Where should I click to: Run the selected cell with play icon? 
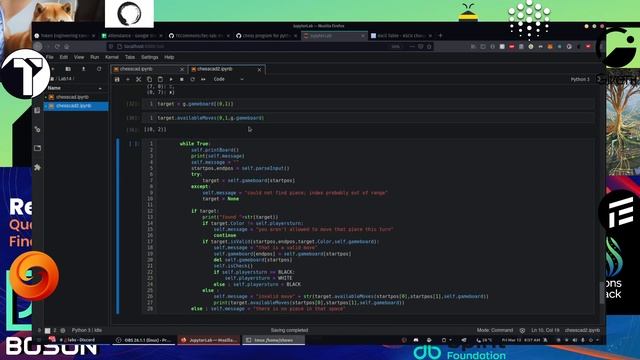[x=171, y=79]
